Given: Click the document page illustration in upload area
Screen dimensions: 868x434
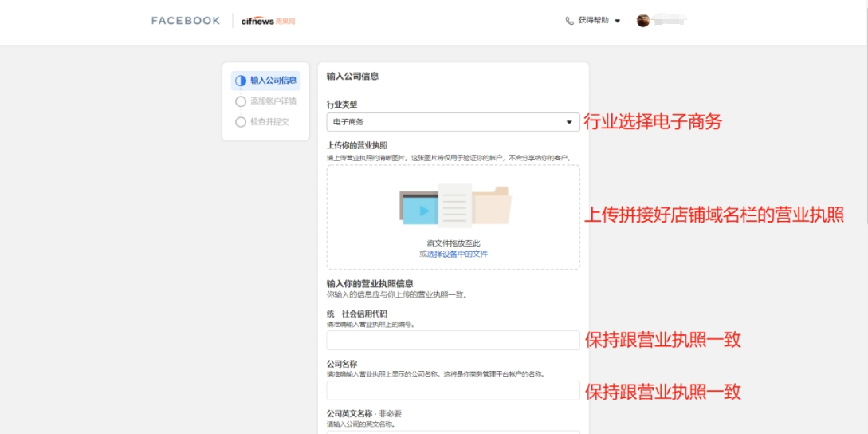Looking at the screenshot, I should [x=455, y=206].
